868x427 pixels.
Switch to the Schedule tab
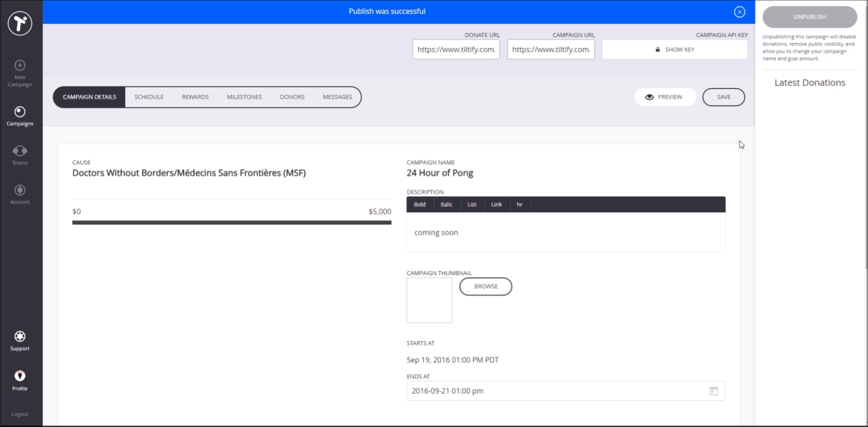tap(149, 97)
